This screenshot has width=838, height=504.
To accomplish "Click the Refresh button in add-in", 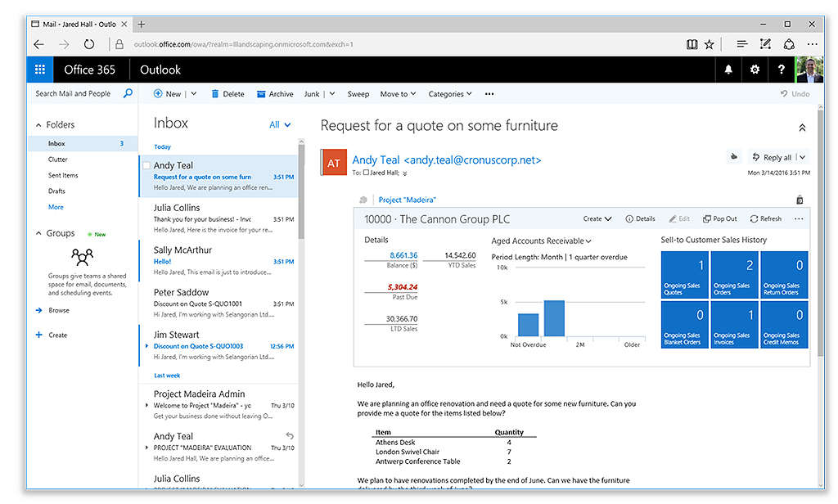I will (765, 218).
